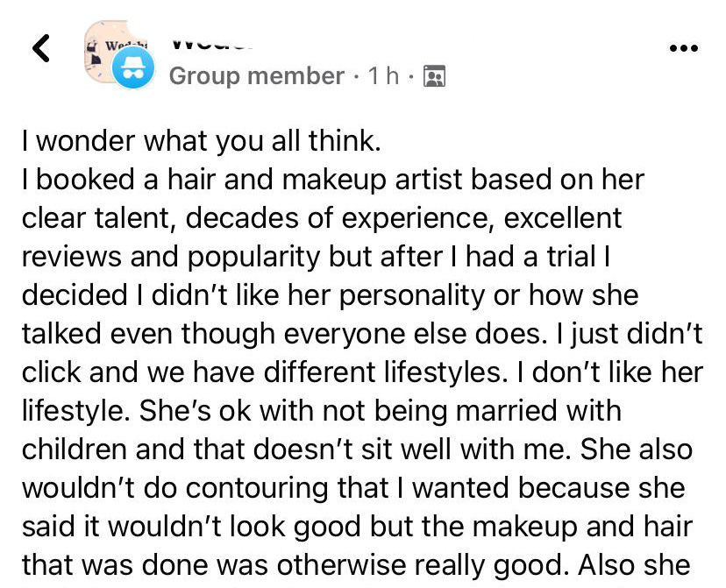Click the "Group member" label
The width and height of the screenshot is (726, 588).
point(256,76)
